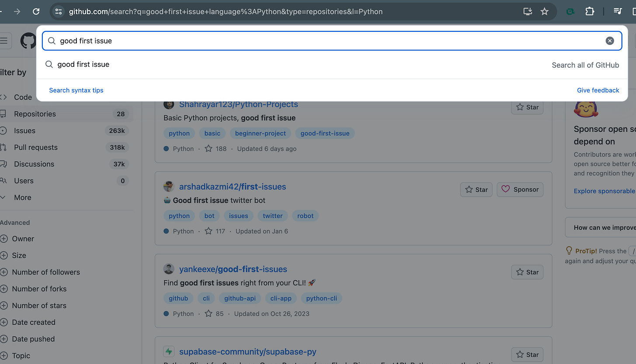
Task: Click the 'bot' topic tag
Action: pos(210,216)
